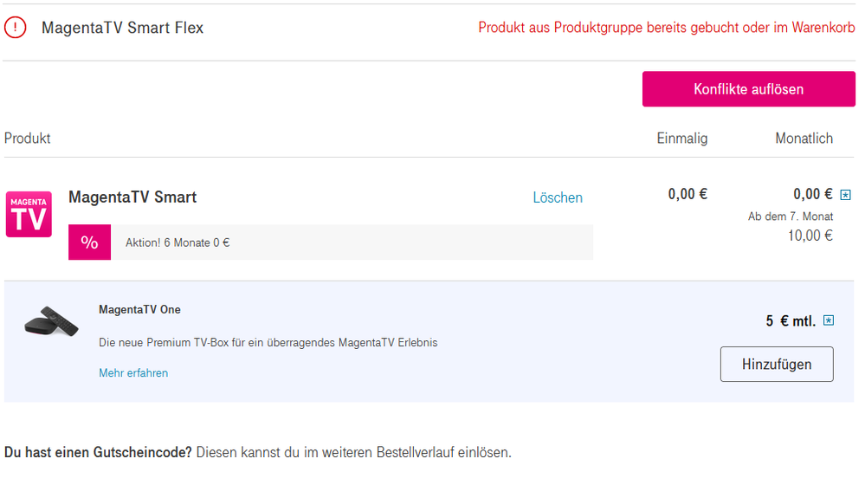Remove MagentaTV Smart using Löschen link
The image size is (865, 504).
(557, 197)
